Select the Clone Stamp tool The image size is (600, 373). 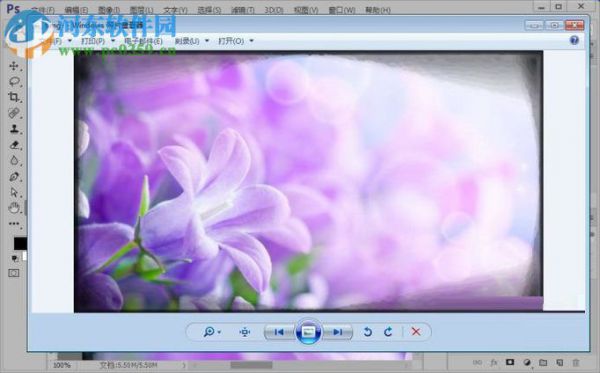pos(14,129)
